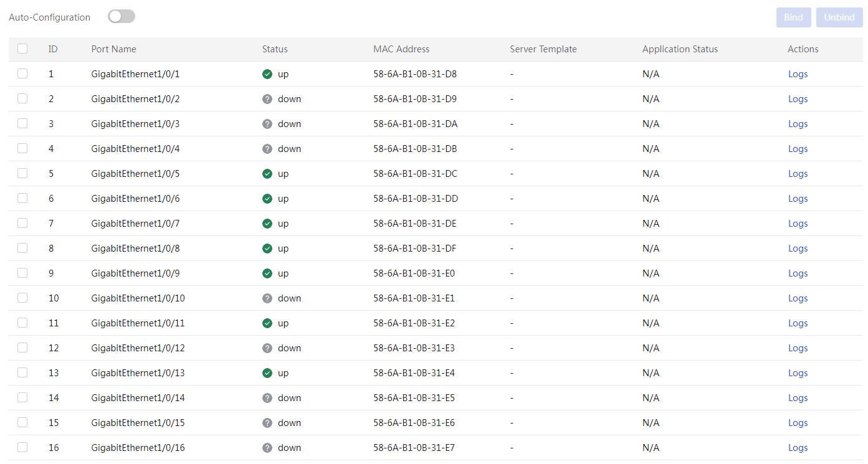Click N/A application status for GigabitEthernet1/0/9

point(651,273)
